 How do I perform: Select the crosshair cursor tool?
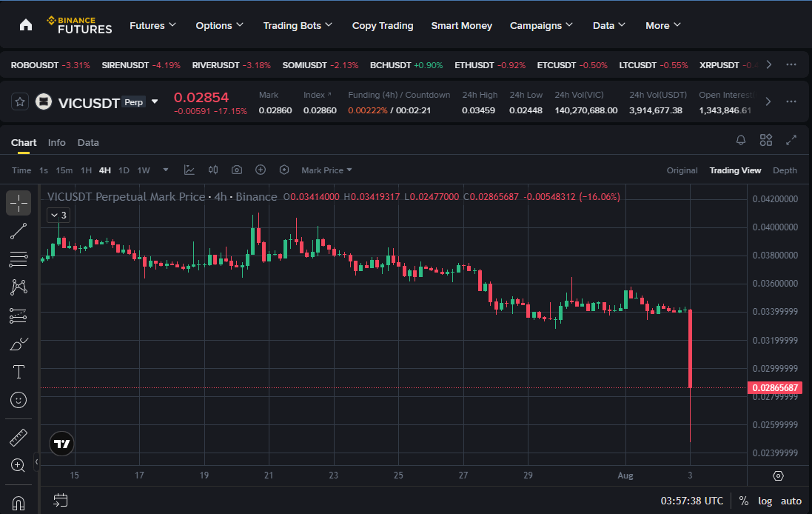pyautogui.click(x=19, y=203)
